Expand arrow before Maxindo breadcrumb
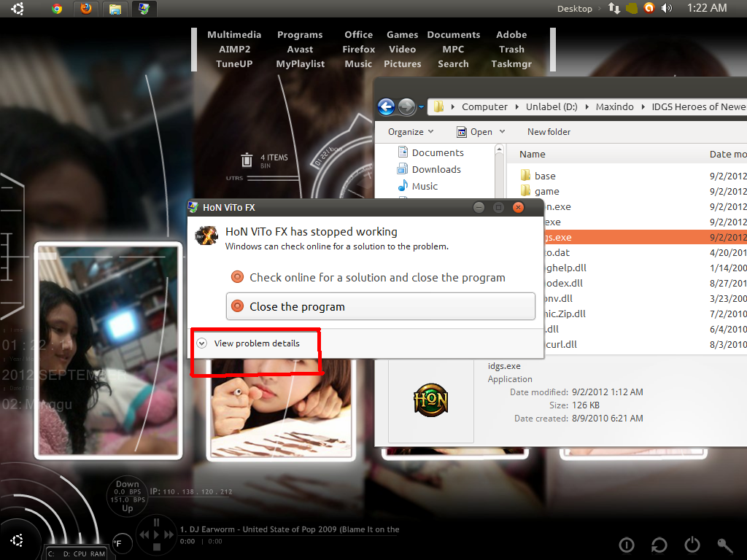The height and width of the screenshot is (560, 747). (587, 107)
